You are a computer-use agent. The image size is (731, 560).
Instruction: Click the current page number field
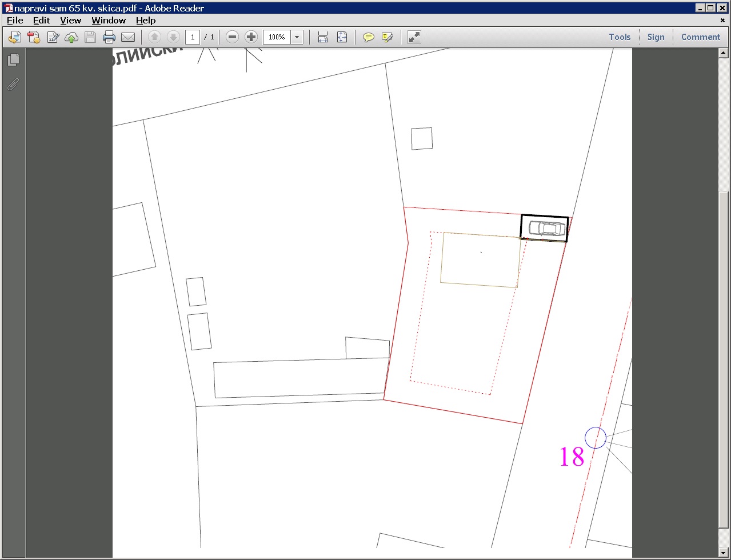coord(193,37)
